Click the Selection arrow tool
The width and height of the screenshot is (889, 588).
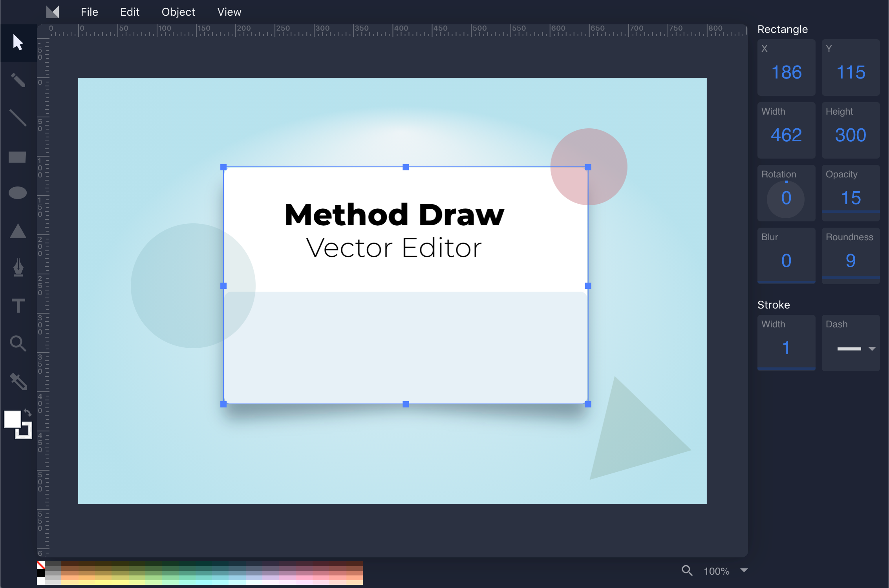coord(18,43)
